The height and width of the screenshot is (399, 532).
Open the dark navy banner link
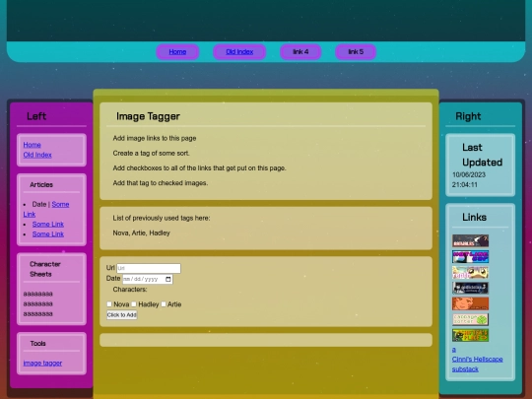[470, 288]
